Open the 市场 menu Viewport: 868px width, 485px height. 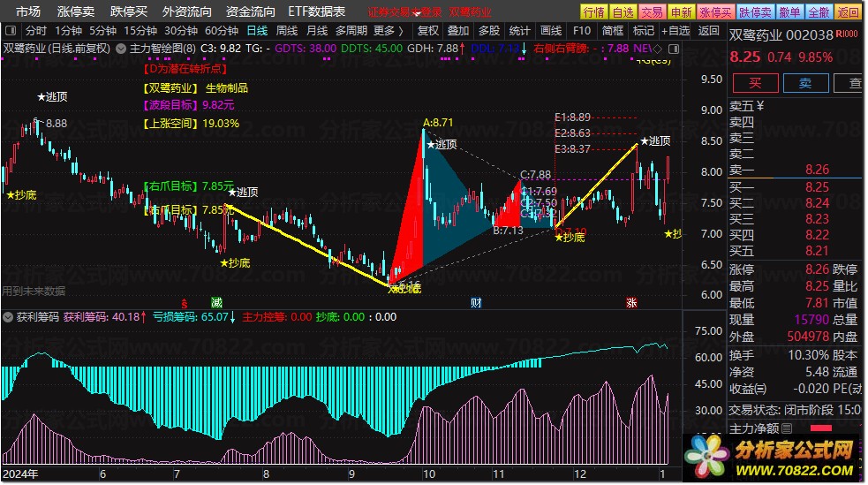(27, 11)
